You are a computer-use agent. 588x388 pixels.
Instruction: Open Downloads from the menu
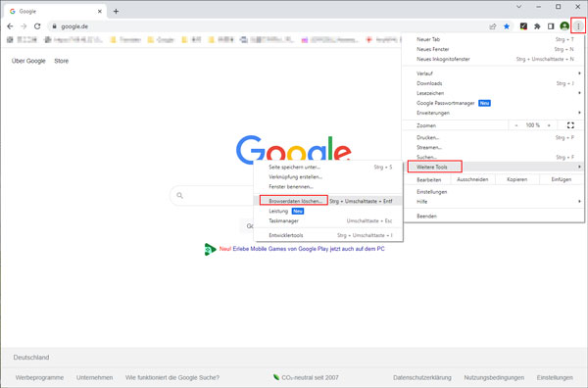(494, 83)
